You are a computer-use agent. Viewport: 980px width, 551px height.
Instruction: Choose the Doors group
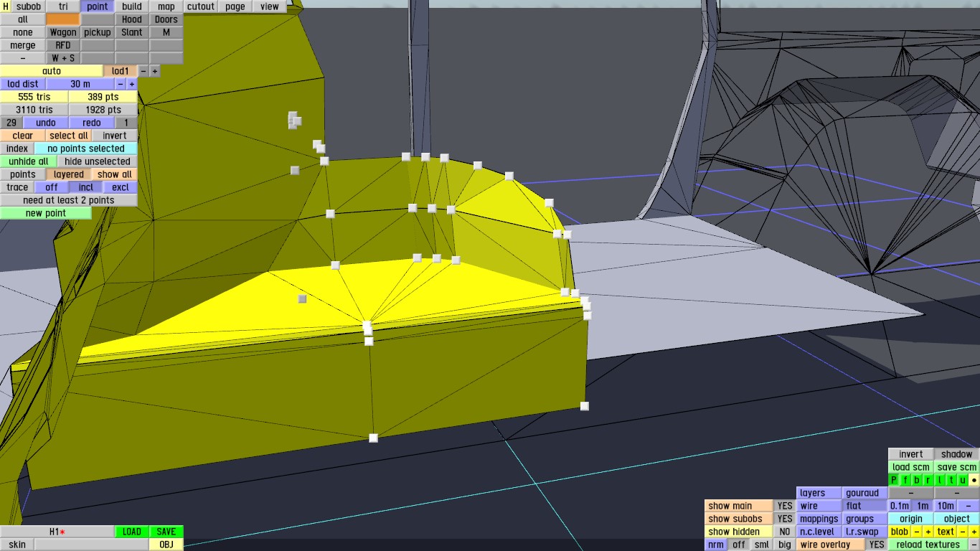click(166, 19)
